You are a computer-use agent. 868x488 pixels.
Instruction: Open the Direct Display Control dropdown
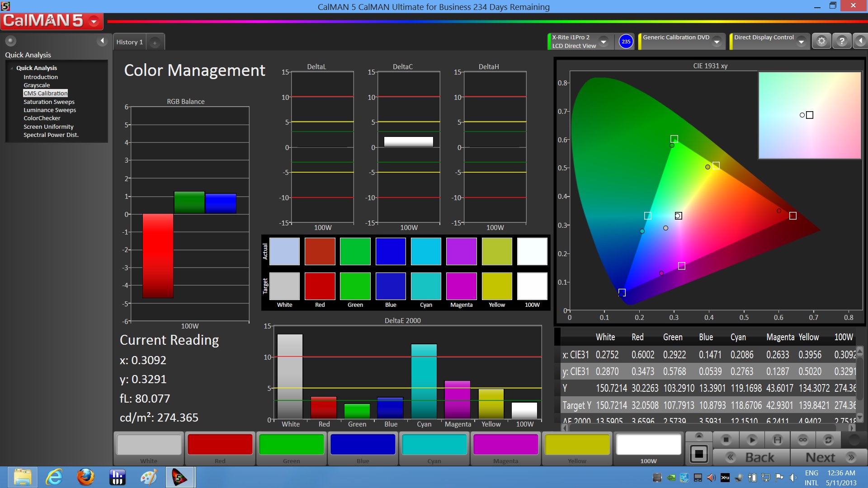[801, 42]
